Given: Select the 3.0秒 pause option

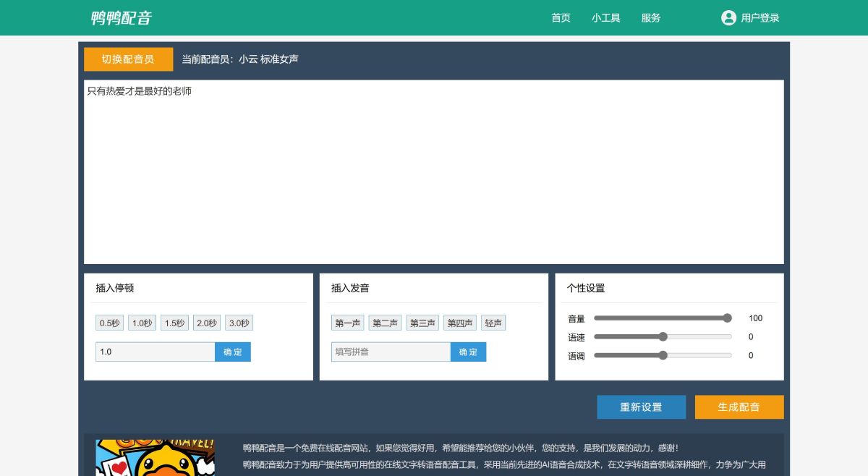Looking at the screenshot, I should [x=239, y=323].
